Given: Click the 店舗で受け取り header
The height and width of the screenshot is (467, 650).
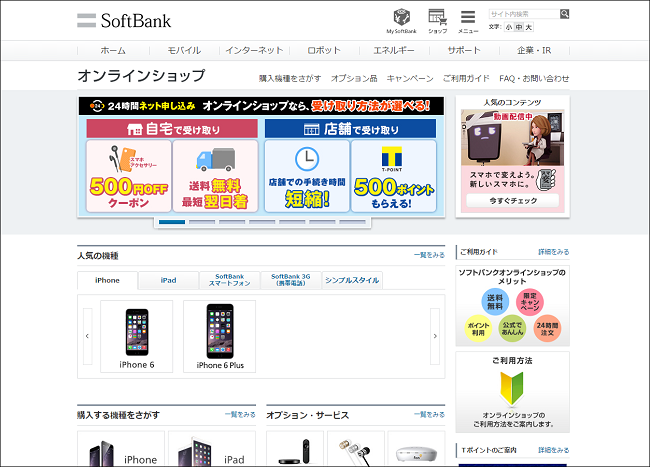Looking at the screenshot, I should pyautogui.click(x=350, y=129).
